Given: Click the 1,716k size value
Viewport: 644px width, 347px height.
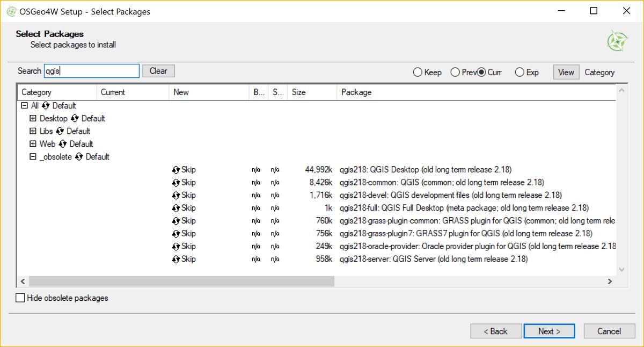Looking at the screenshot, I should point(321,196).
